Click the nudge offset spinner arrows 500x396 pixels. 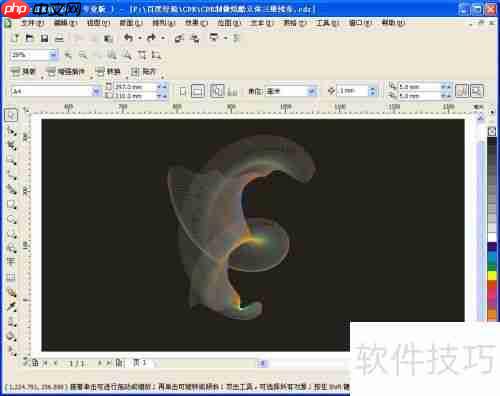coord(373,91)
